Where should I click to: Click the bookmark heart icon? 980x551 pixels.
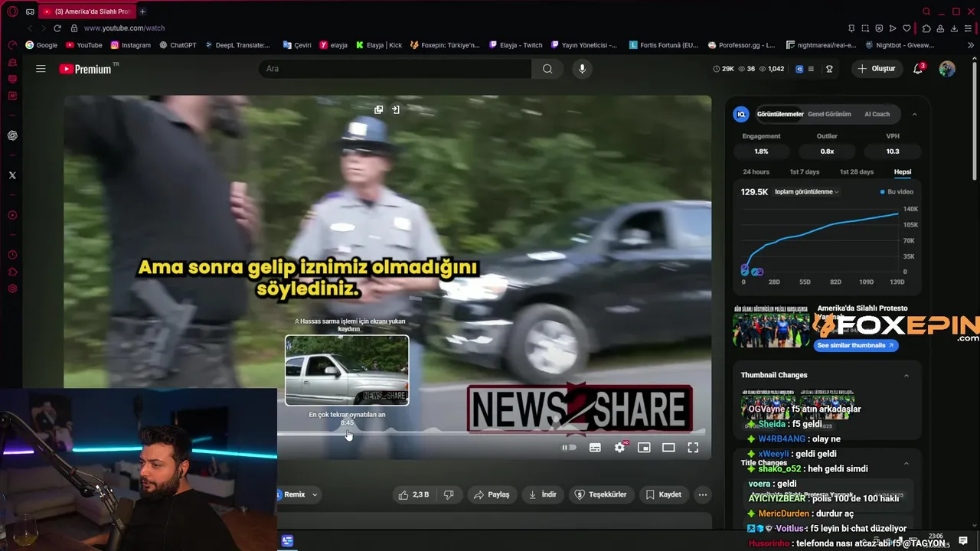907,28
